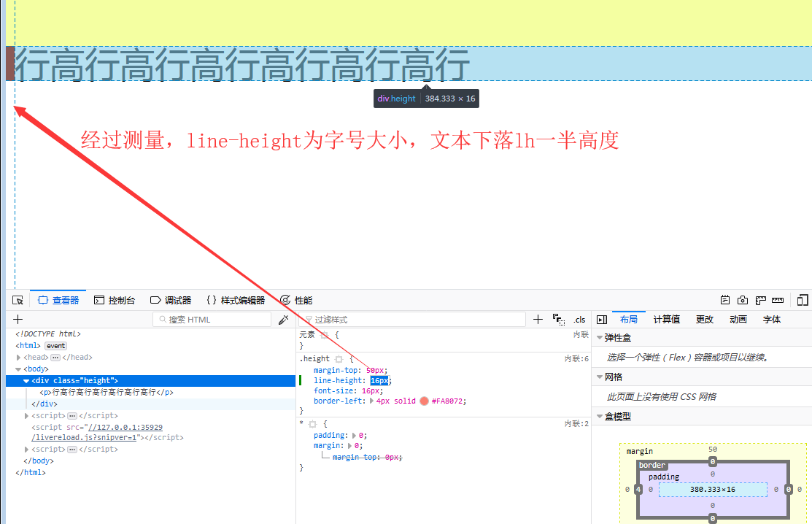Toggle responsive design mode

pyautogui.click(x=802, y=300)
